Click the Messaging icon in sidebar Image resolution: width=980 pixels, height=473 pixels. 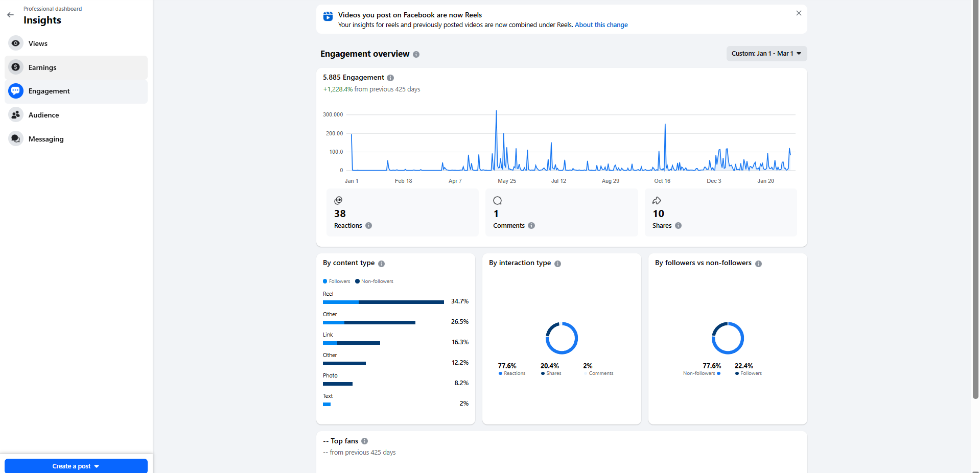click(x=16, y=139)
